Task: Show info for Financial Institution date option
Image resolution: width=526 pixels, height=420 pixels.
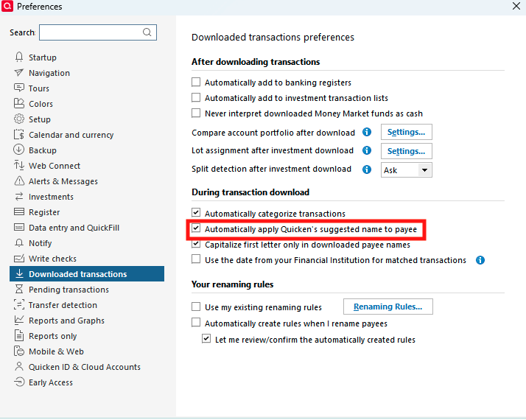Action: 480,260
